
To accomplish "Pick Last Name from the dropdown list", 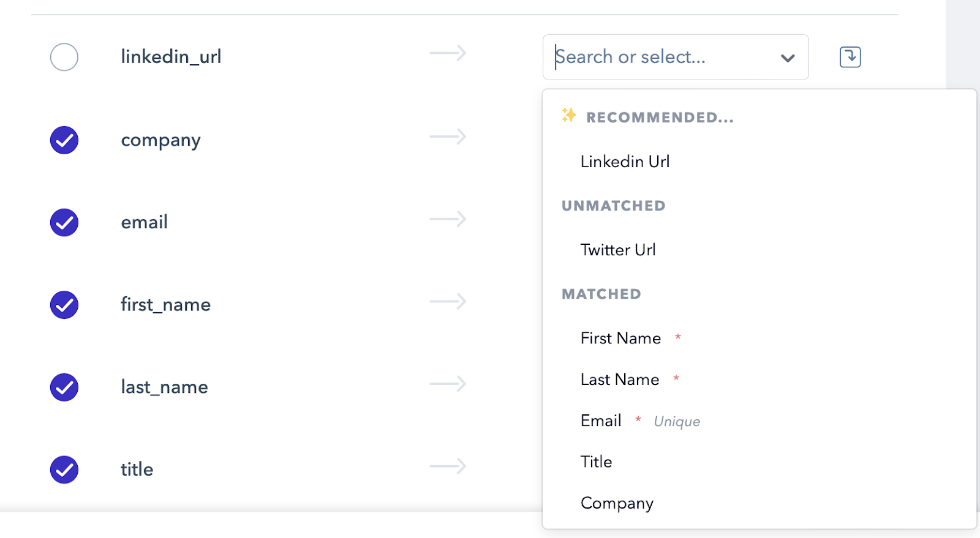I will (x=620, y=379).
